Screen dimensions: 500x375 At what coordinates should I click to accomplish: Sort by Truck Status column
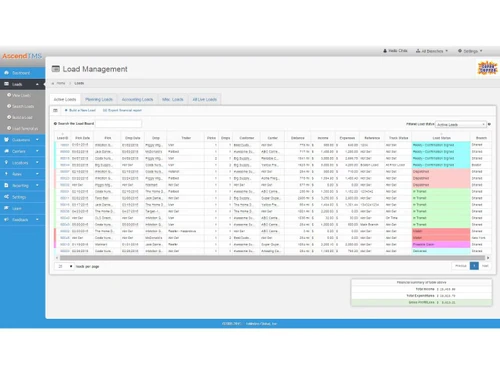tap(398, 138)
